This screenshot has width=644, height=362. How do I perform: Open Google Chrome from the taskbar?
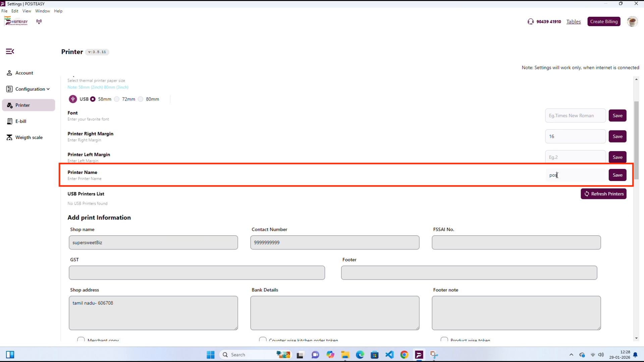click(x=404, y=355)
